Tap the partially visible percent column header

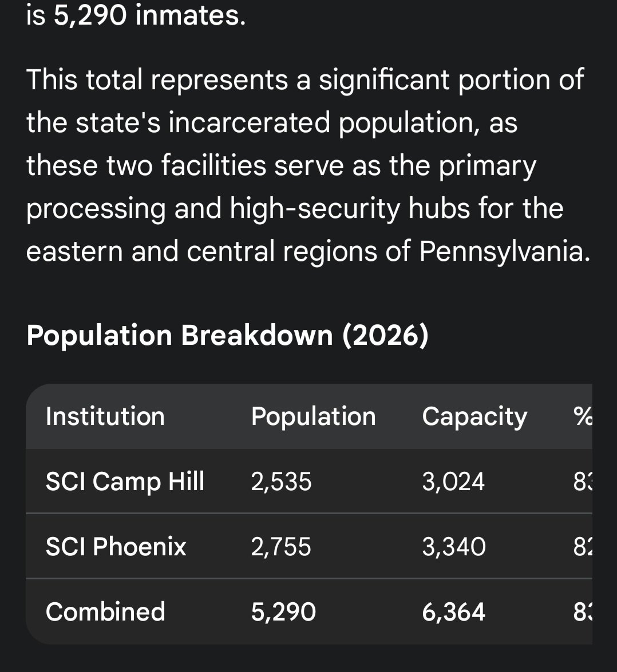[x=583, y=416]
